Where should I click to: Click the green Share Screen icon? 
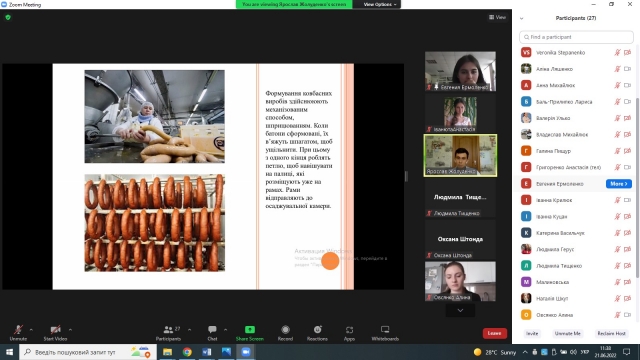click(250, 329)
